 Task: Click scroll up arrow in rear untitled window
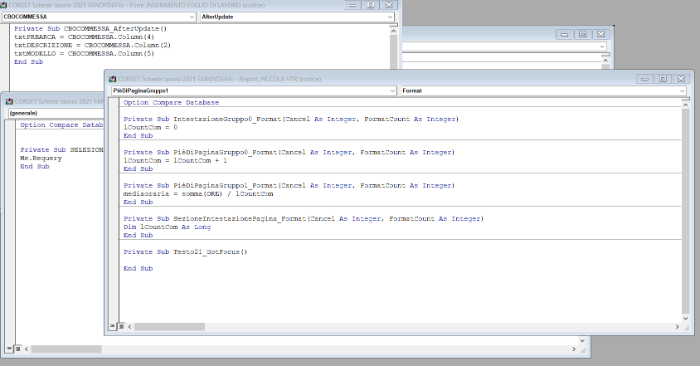click(605, 60)
